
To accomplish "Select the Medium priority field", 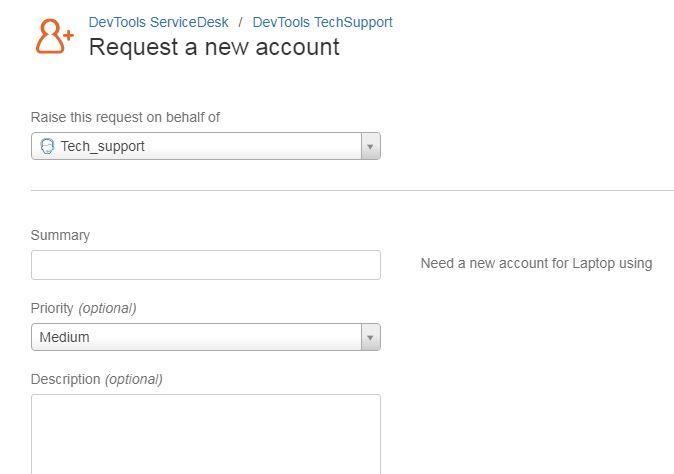I will click(x=206, y=337).
